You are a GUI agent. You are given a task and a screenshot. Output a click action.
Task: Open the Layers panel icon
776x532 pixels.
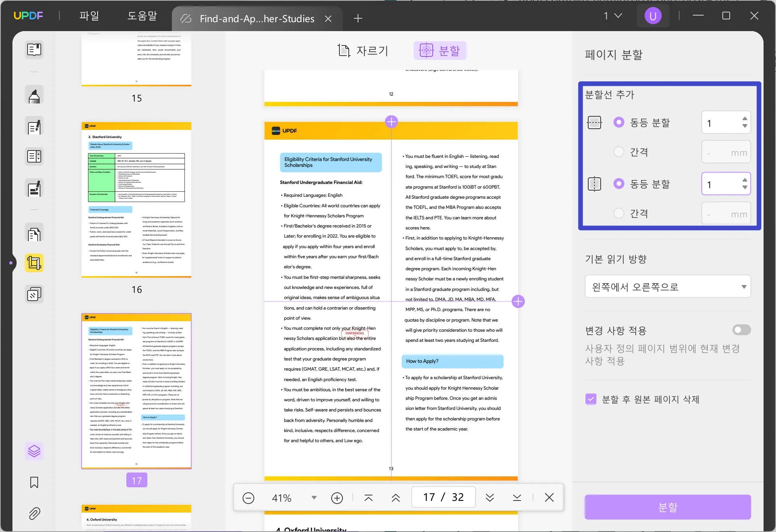(x=34, y=451)
